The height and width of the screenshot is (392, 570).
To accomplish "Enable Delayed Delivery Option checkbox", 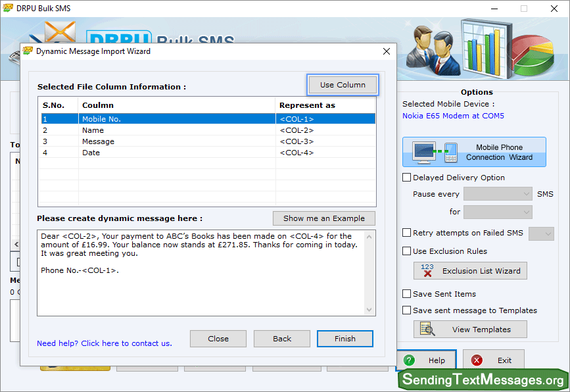I will (407, 178).
